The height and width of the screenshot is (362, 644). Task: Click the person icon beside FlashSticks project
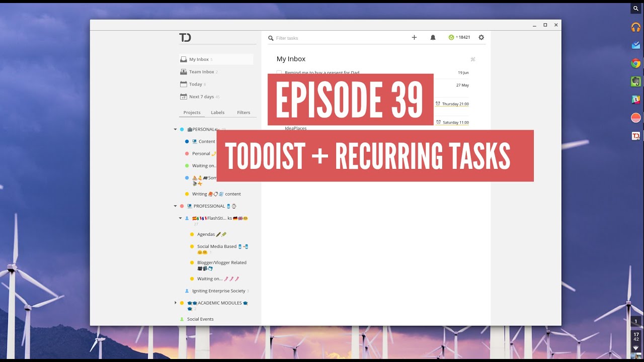click(x=187, y=218)
